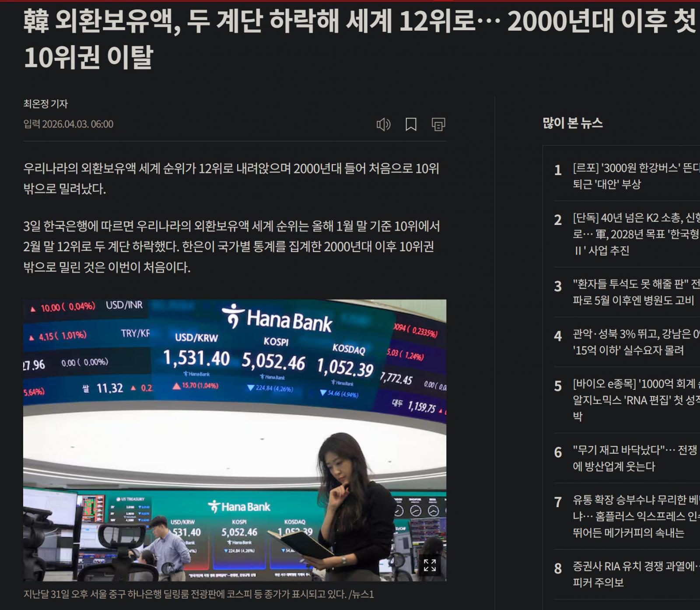Click the photo caption crediting 뉴스1

pos(199,594)
